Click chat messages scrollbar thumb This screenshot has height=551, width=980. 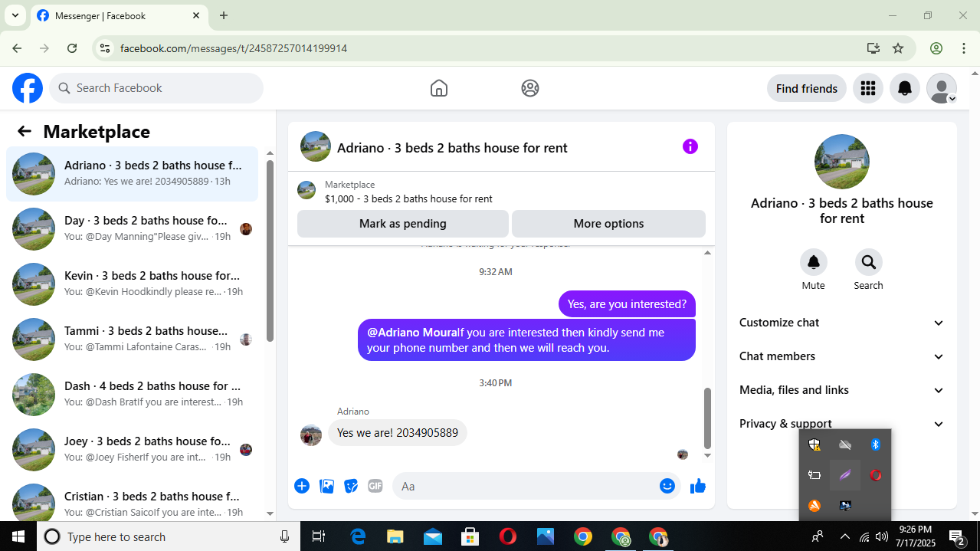[707, 418]
